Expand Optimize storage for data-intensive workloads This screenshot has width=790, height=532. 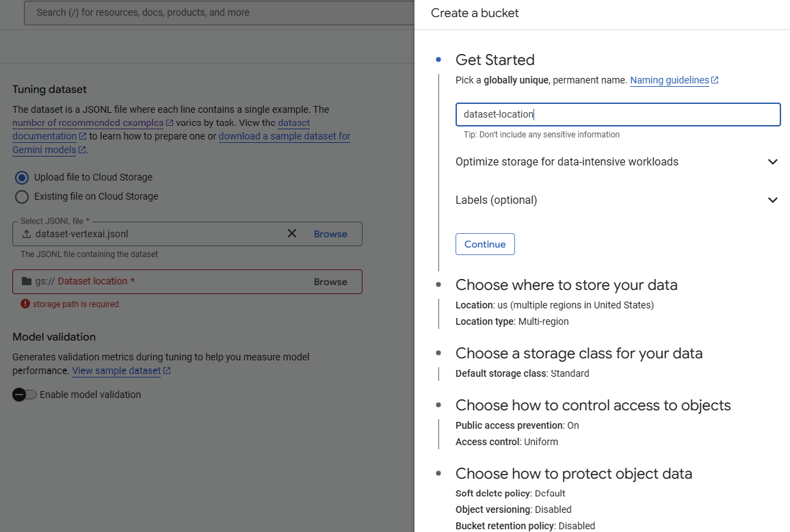(x=772, y=162)
